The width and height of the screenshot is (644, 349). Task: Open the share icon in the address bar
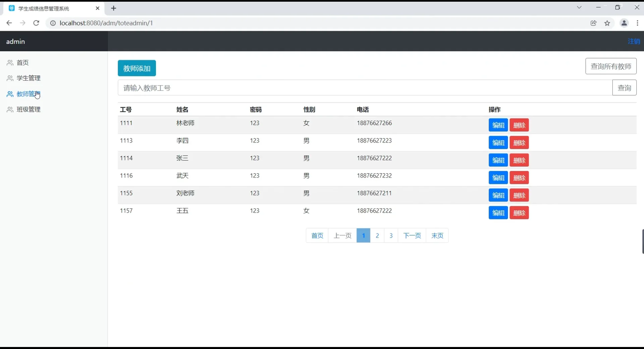pyautogui.click(x=594, y=23)
